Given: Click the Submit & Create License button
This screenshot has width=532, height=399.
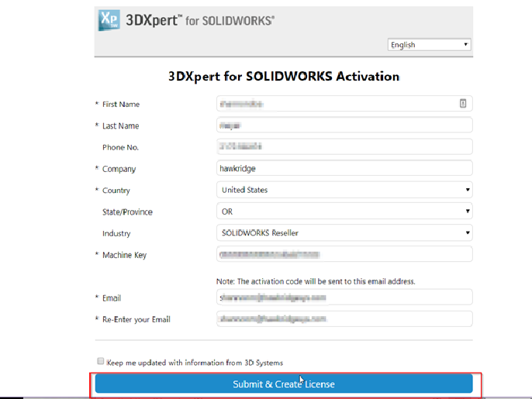Looking at the screenshot, I should pyautogui.click(x=284, y=384).
